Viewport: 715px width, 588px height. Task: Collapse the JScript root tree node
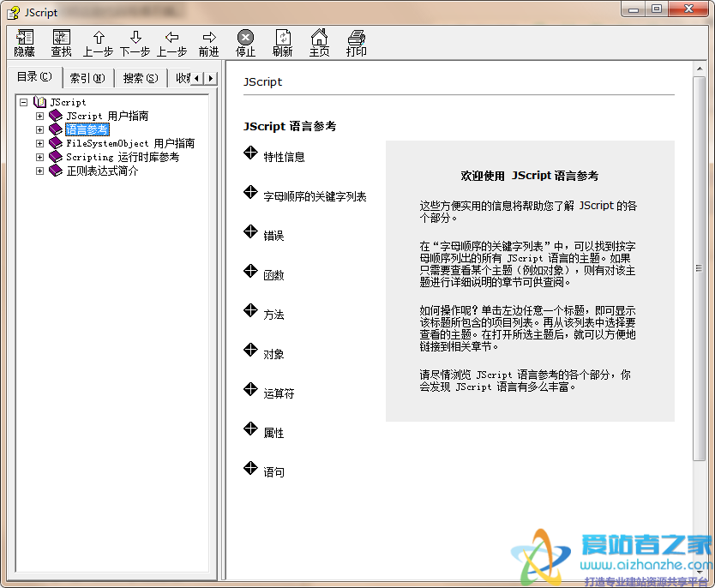(x=24, y=102)
